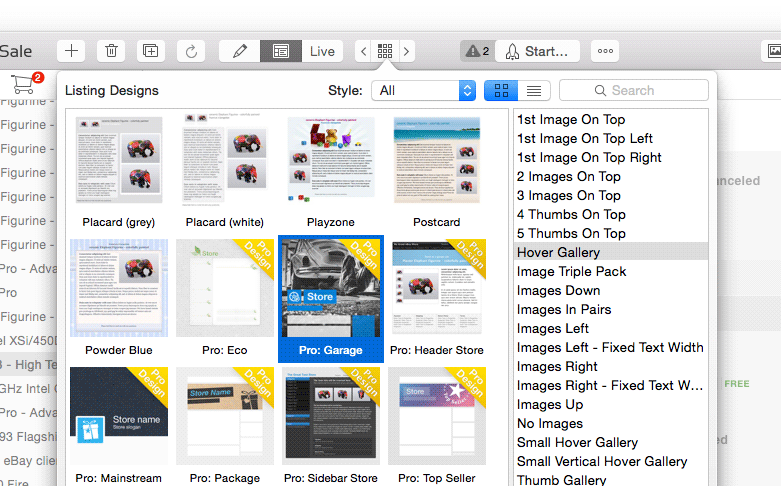Click the warning triangle with 2 issues

[476, 51]
